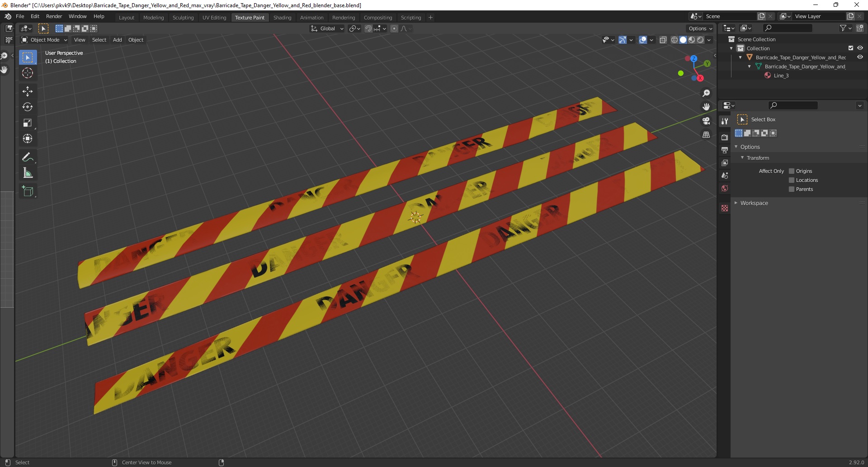Open the viewport View menu
Image resolution: width=868 pixels, height=467 pixels.
80,40
